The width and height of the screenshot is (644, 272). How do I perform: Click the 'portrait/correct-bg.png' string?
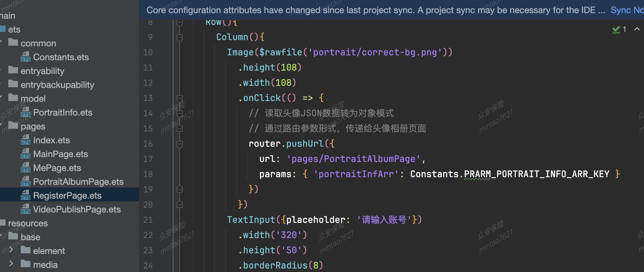[x=375, y=52]
